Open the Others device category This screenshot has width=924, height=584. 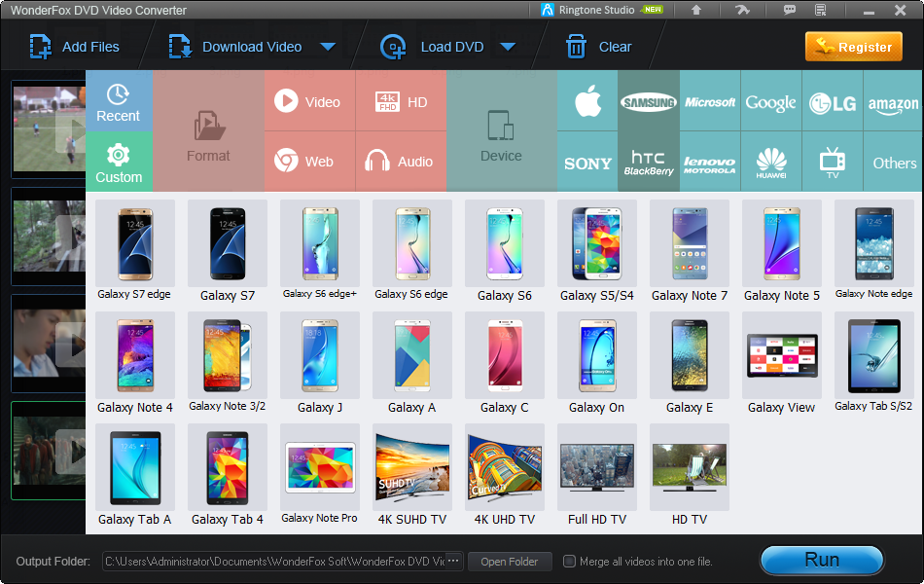893,162
